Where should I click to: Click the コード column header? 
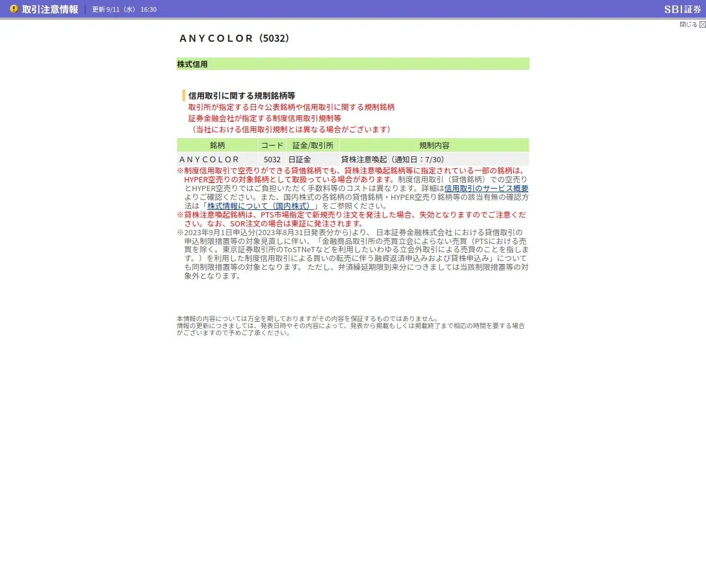[x=272, y=145]
